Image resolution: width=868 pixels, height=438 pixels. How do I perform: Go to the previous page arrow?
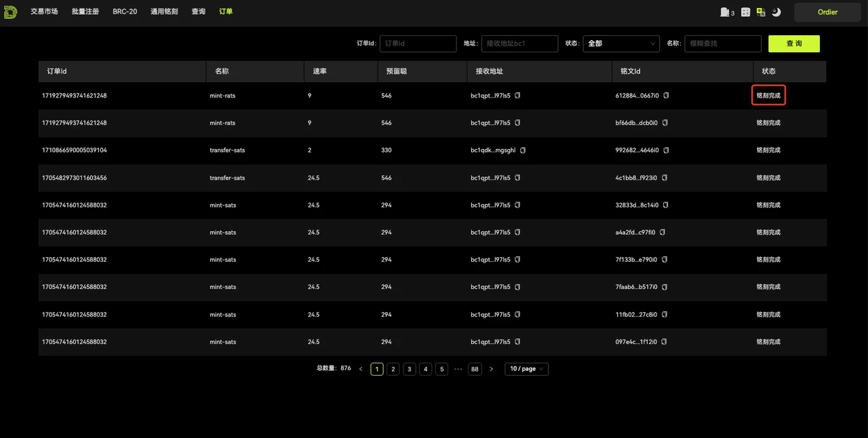361,369
